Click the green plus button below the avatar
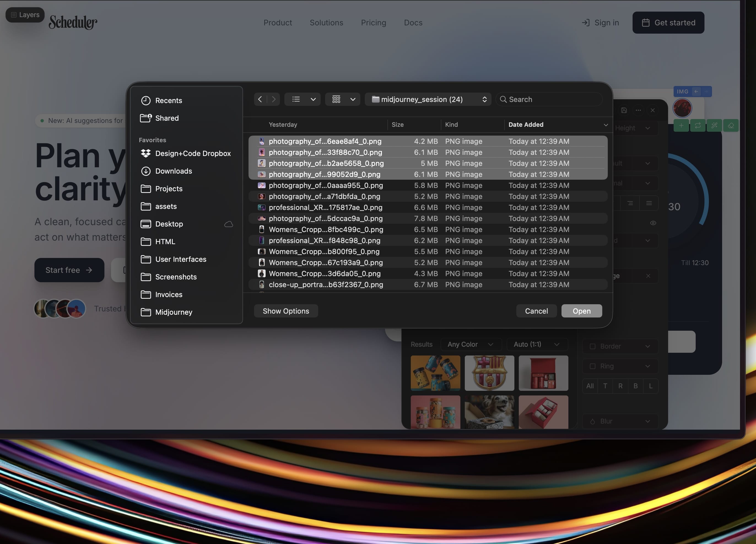This screenshot has width=756, height=544. click(681, 125)
